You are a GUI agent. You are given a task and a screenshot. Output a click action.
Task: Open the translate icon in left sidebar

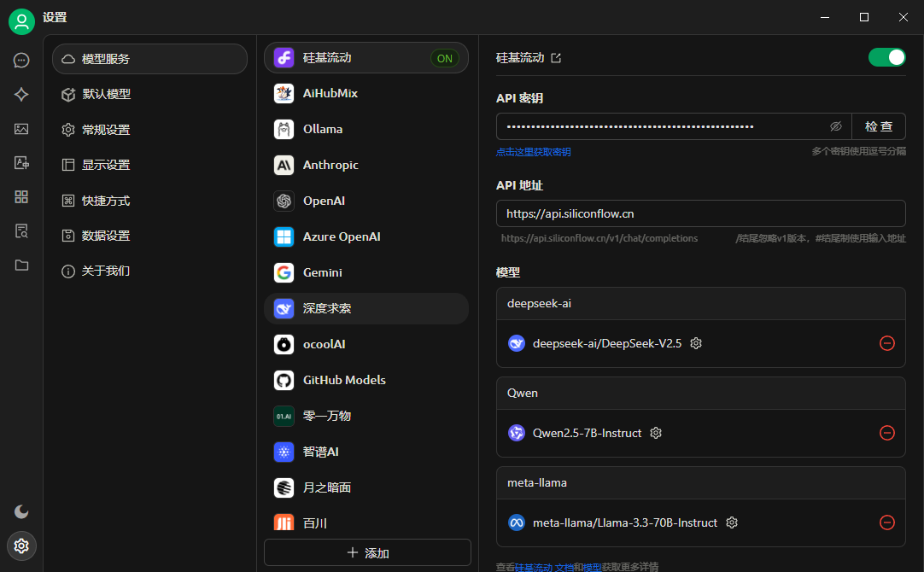pyautogui.click(x=21, y=162)
